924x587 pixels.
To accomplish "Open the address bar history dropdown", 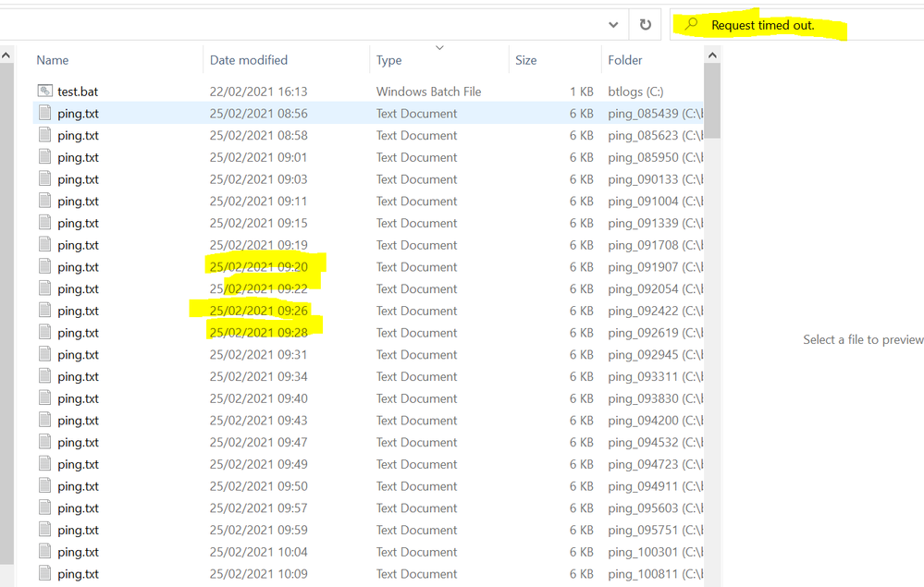I will [x=613, y=25].
